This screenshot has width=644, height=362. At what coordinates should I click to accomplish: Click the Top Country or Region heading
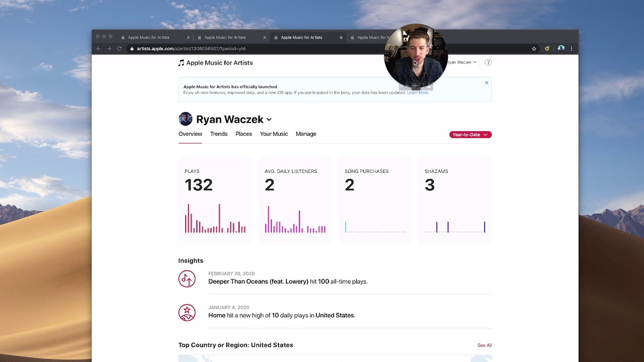pyautogui.click(x=235, y=345)
